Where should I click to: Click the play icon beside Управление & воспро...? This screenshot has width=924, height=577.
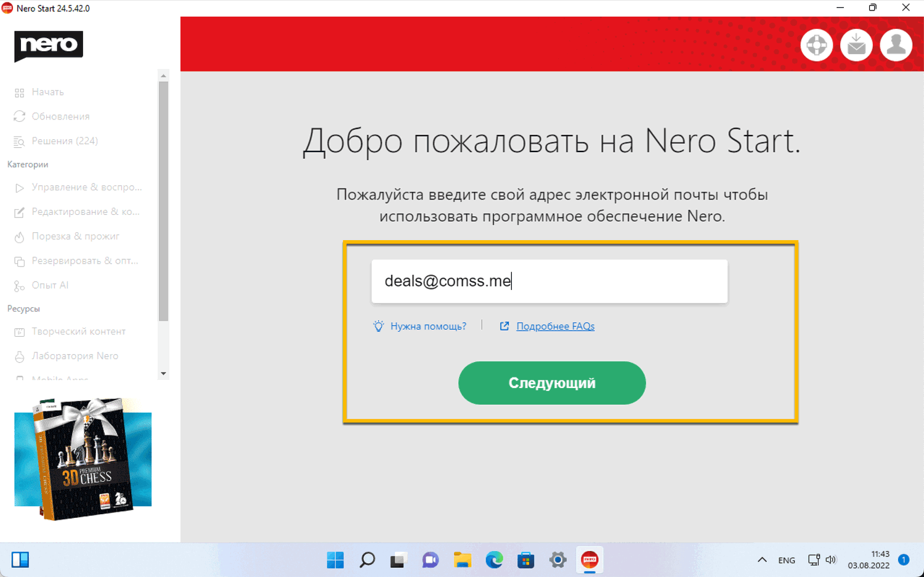pos(19,188)
